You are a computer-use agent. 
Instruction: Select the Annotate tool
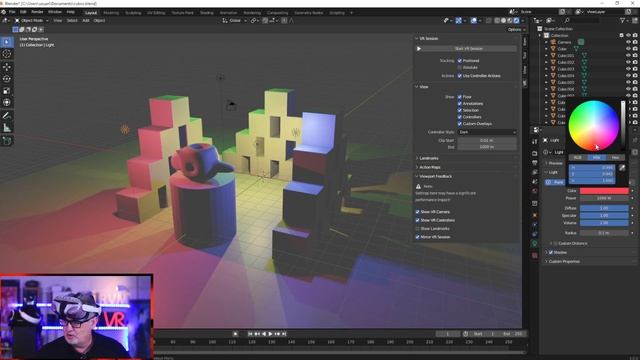7,116
